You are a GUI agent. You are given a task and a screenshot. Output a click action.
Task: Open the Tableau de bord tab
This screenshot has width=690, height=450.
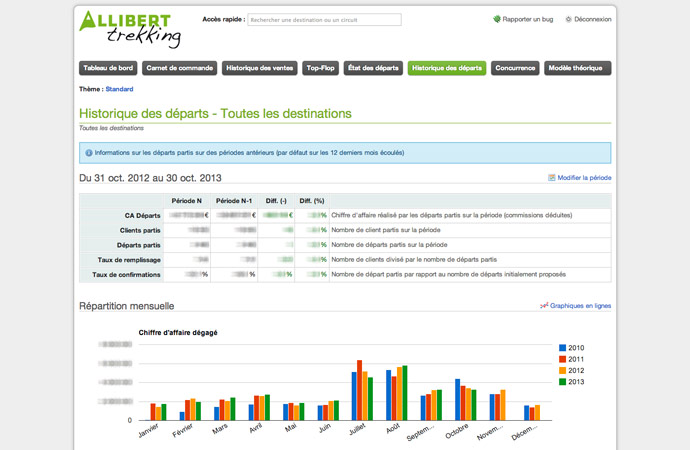pos(108,68)
